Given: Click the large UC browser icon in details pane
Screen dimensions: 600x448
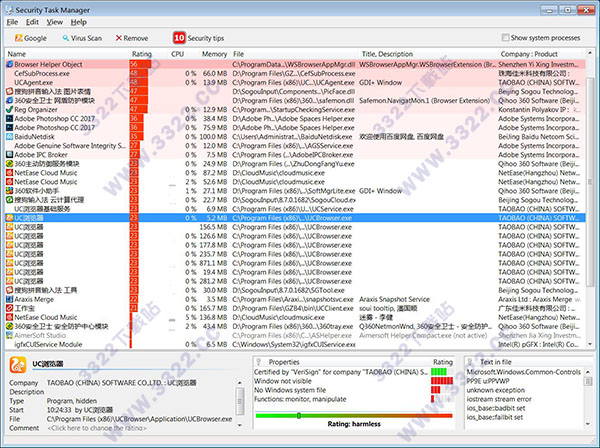Looking at the screenshot, I should click(18, 365).
